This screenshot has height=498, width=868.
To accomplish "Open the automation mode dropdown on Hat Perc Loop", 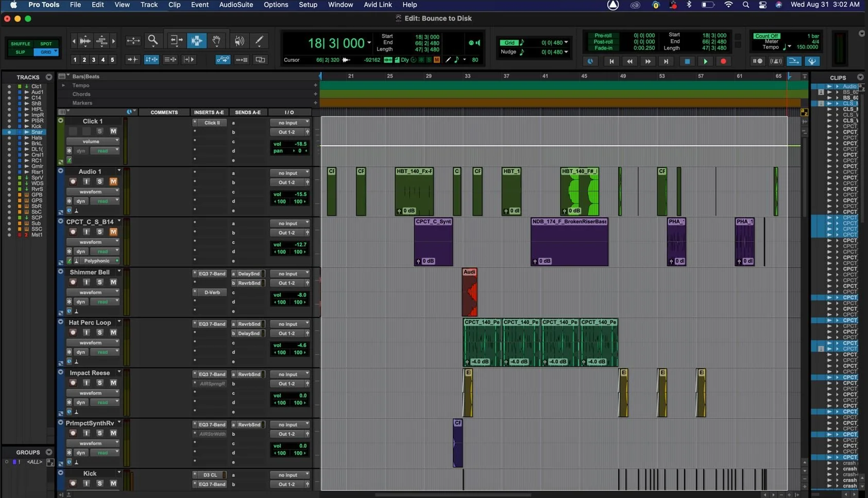I will (105, 352).
